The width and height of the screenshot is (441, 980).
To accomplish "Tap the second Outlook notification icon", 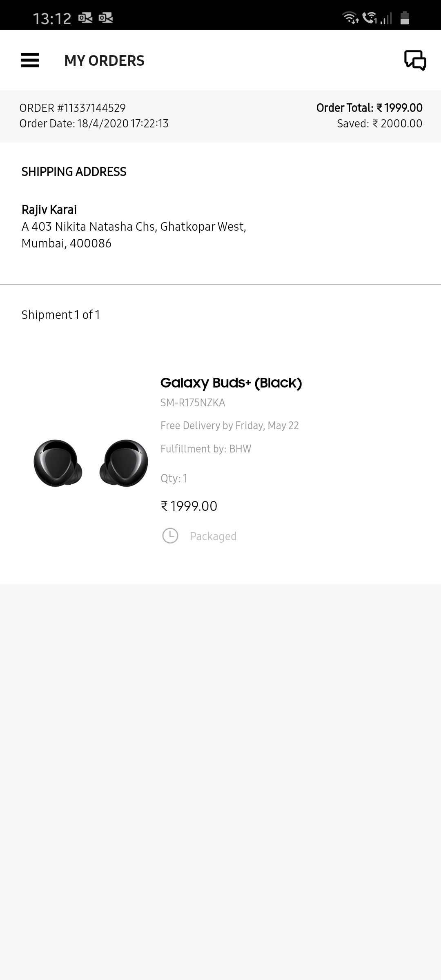I will point(106,18).
